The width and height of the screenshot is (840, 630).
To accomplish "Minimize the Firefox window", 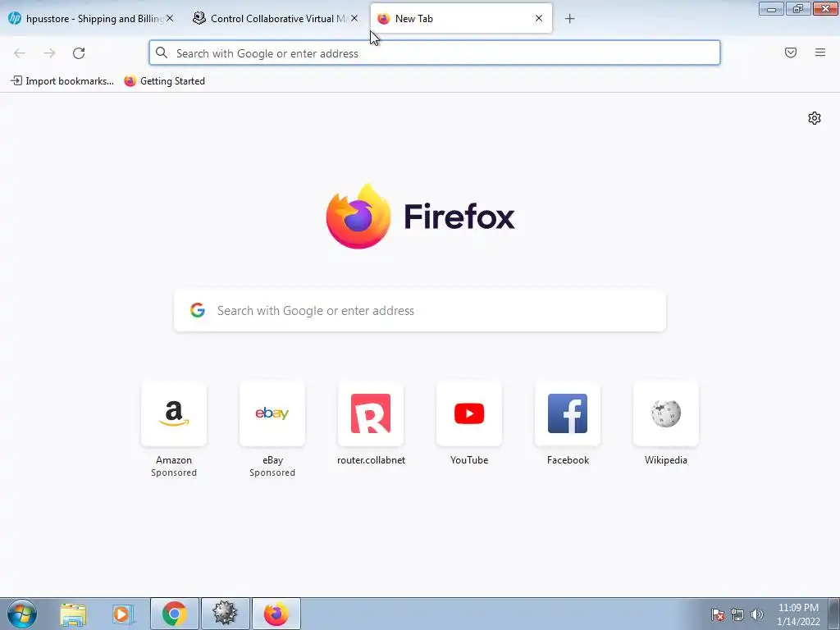I will (x=771, y=8).
